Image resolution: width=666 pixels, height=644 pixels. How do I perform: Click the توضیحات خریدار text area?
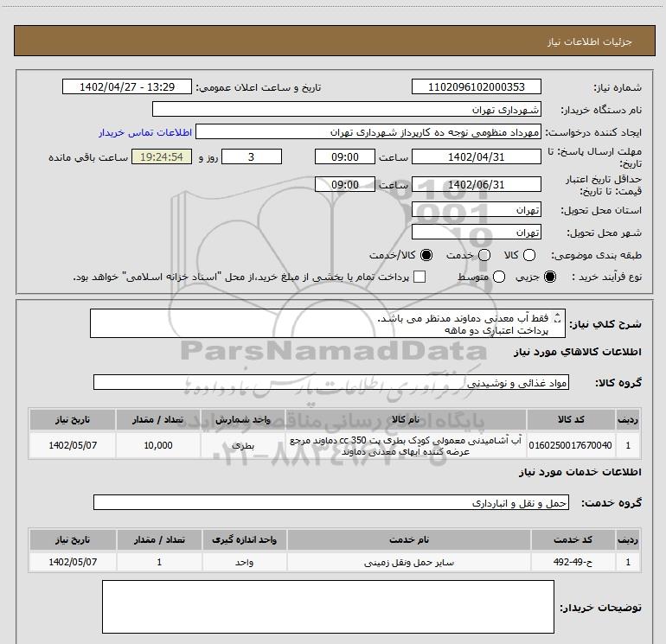[x=328, y=607]
